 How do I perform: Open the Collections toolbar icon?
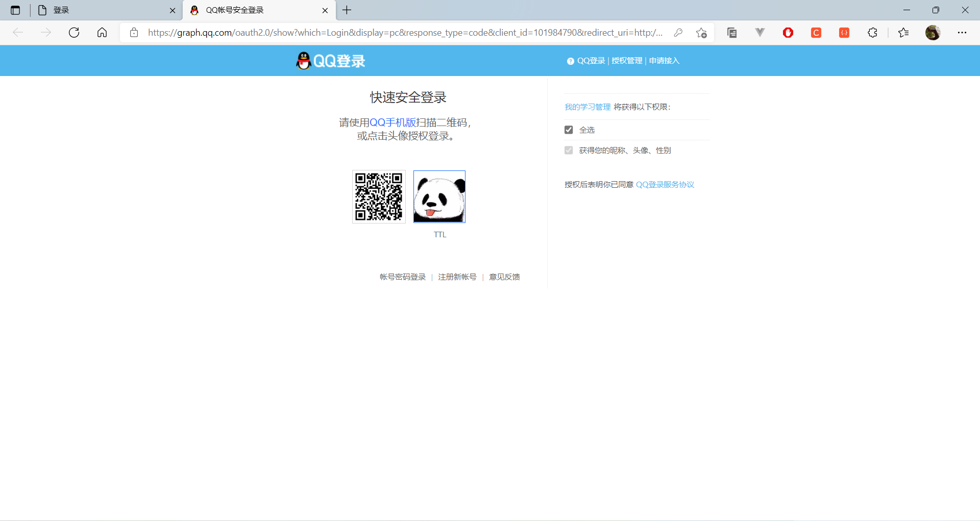pyautogui.click(x=732, y=33)
